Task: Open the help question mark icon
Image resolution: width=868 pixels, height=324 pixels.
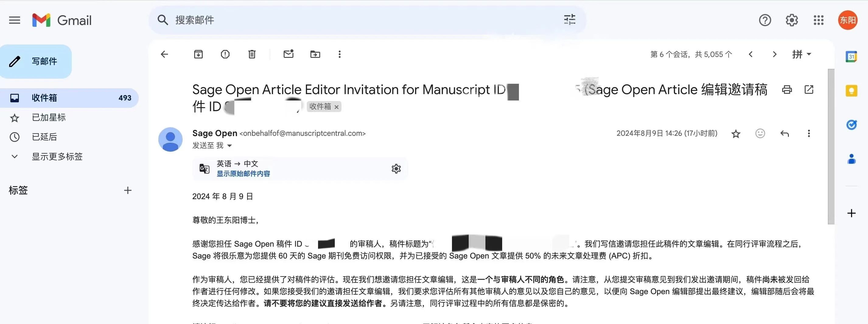Action: 765,20
